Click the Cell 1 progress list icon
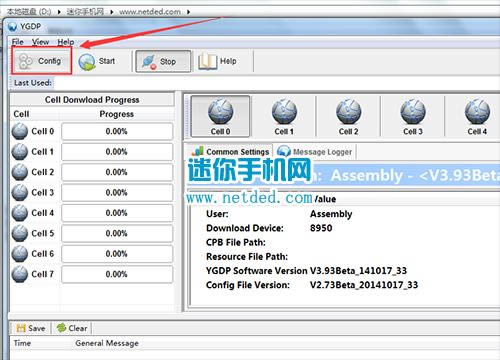The height and width of the screenshot is (360, 500). [x=20, y=152]
